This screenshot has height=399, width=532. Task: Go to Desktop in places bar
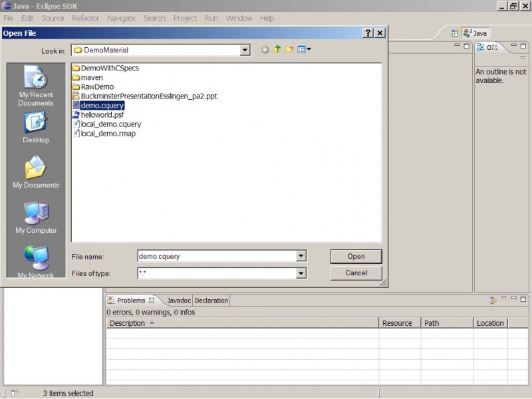[36, 128]
